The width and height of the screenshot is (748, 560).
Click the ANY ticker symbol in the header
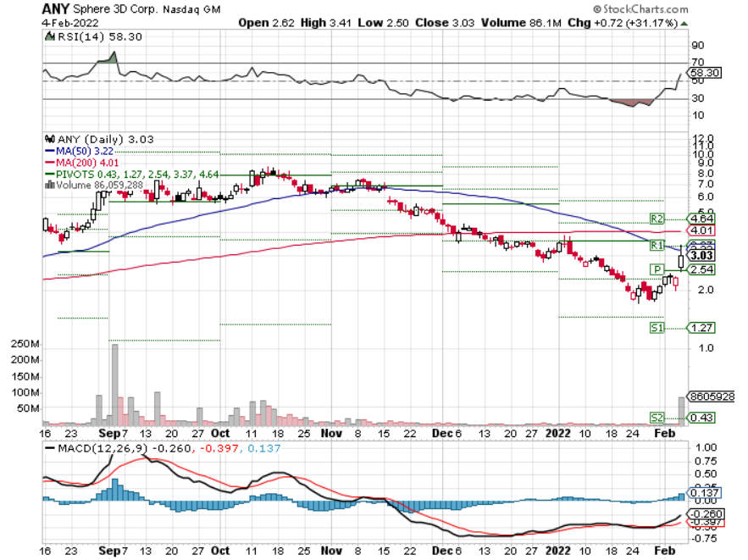tap(56, 8)
